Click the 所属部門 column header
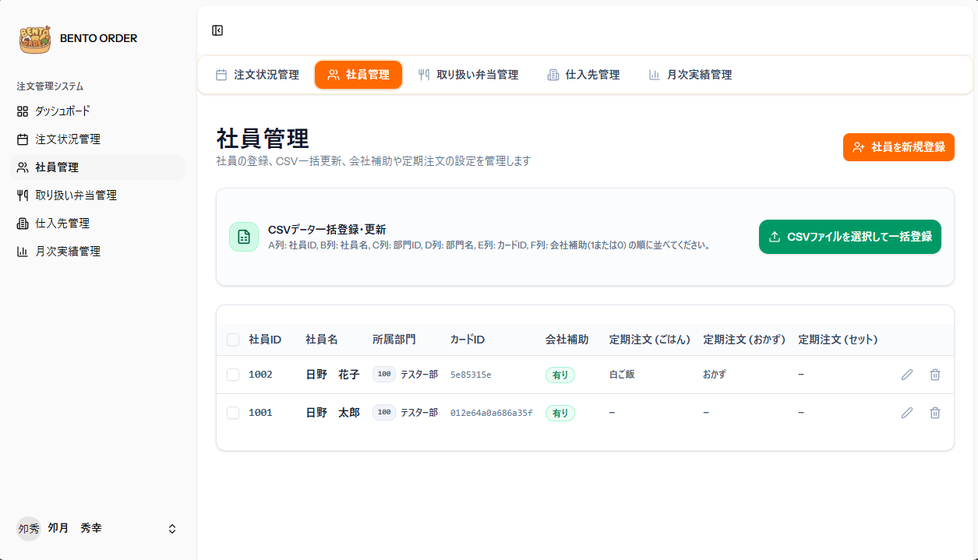This screenshot has height=560, width=978. pyautogui.click(x=394, y=340)
